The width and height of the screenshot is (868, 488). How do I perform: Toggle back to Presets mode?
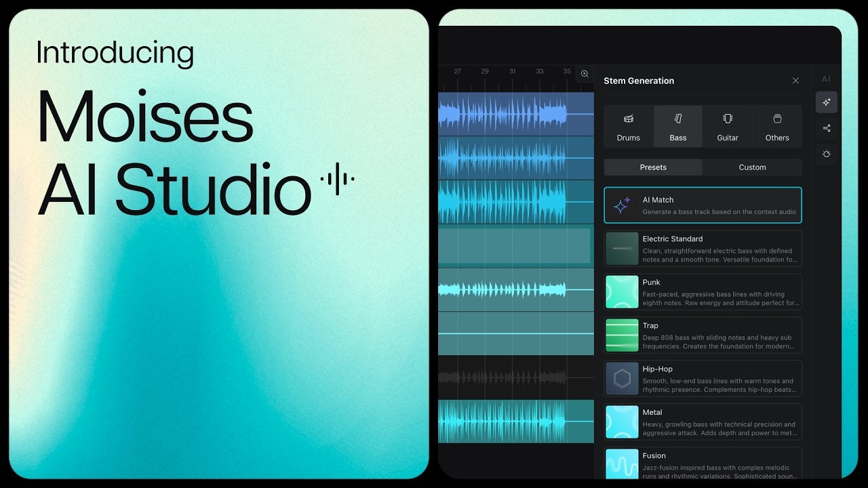coord(652,167)
